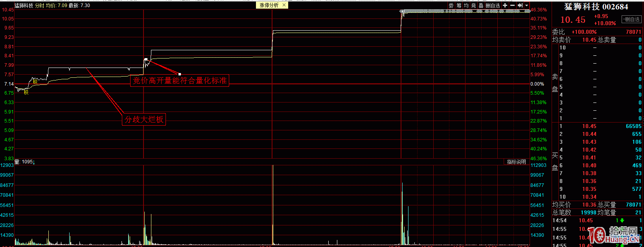Screen dimensions: 644x247
Task: Click the 均买价 label
Action: pos(561,205)
